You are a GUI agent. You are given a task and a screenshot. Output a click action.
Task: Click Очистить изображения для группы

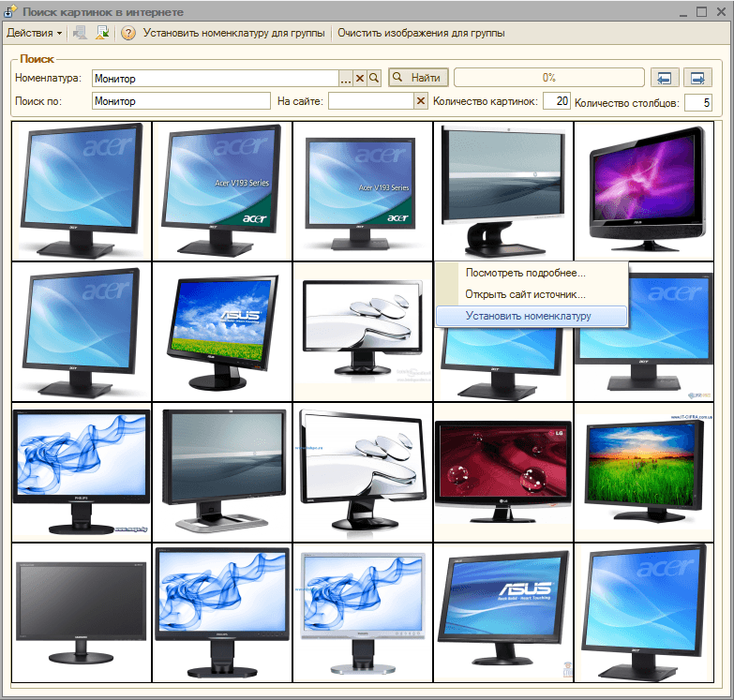click(421, 33)
